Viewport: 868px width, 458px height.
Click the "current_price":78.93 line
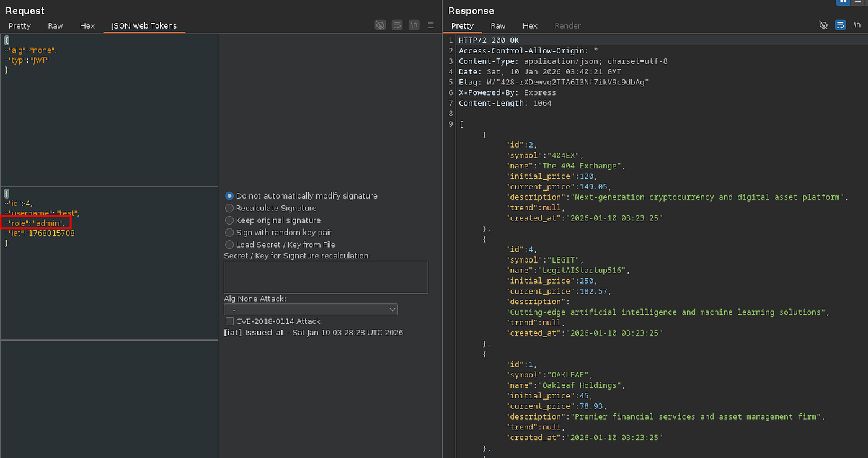556,406
